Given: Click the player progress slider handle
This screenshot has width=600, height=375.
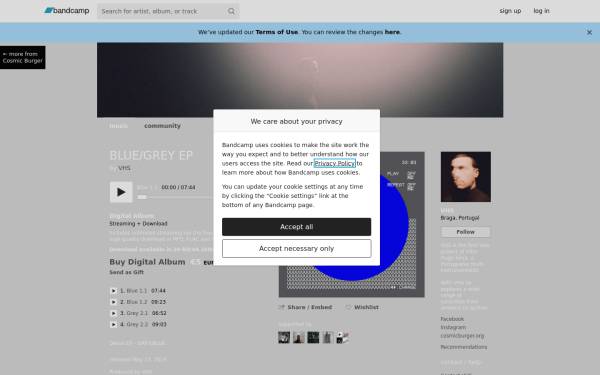Looking at the screenshot, I should tap(142, 197).
